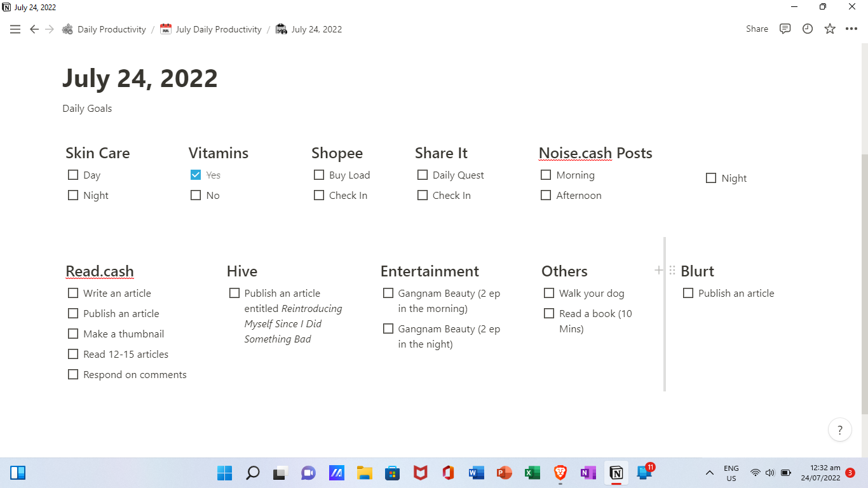Click the July 24, 2022 breadcrumb

coord(309,29)
